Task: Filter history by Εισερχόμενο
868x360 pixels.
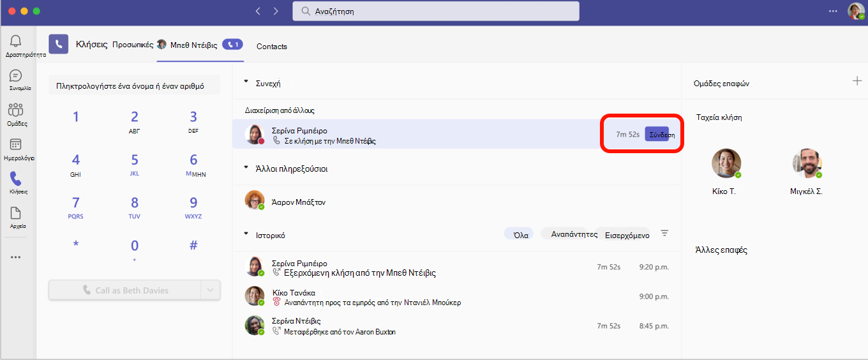Action: (623, 234)
